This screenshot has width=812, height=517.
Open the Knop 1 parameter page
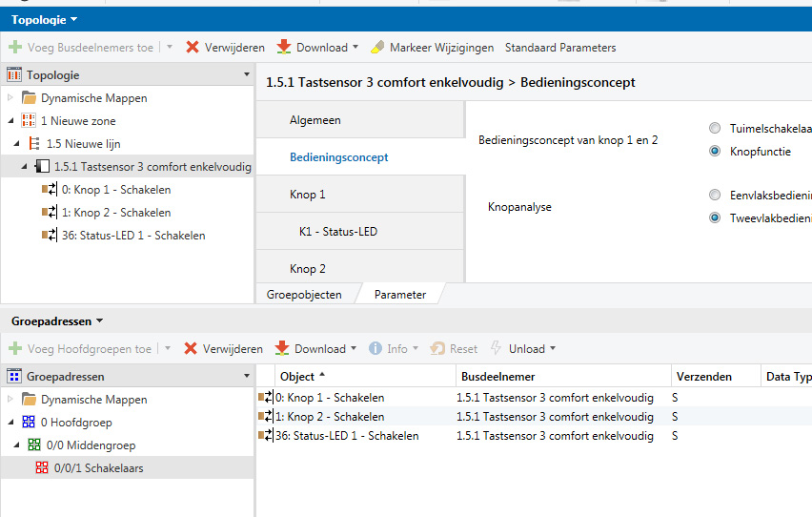(308, 195)
